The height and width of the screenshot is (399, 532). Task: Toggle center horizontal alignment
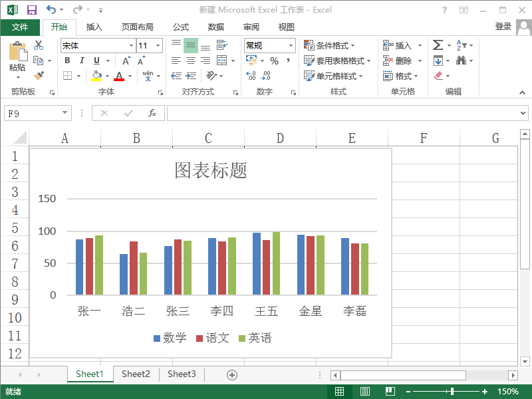(x=191, y=61)
